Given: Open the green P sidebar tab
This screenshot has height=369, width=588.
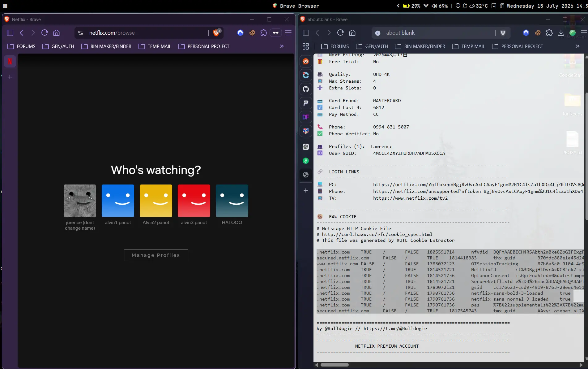Looking at the screenshot, I should coord(306,161).
